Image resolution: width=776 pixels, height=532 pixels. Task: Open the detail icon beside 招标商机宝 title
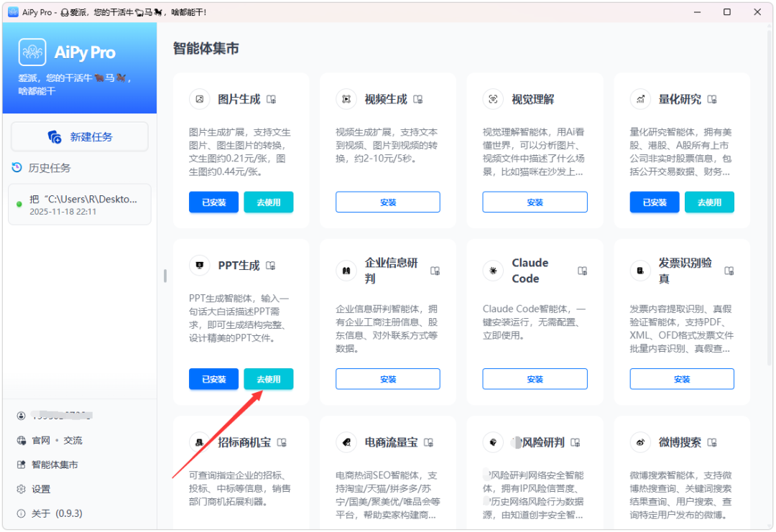pyautogui.click(x=282, y=442)
